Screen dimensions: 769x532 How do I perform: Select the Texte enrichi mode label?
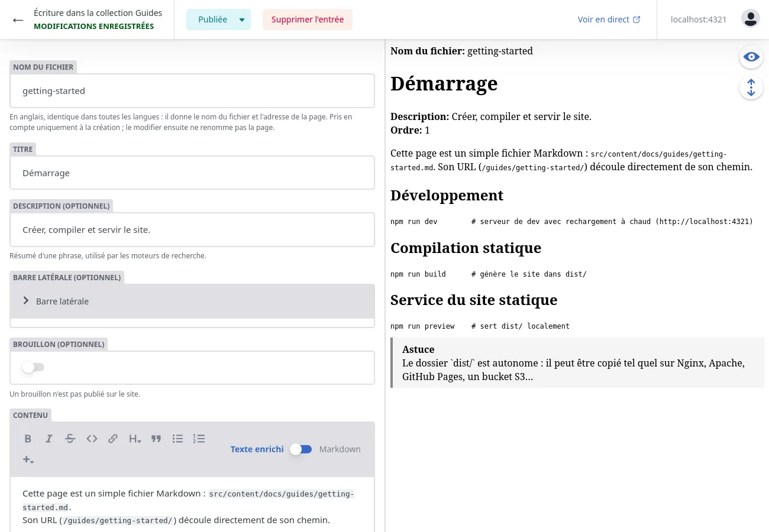(257, 449)
